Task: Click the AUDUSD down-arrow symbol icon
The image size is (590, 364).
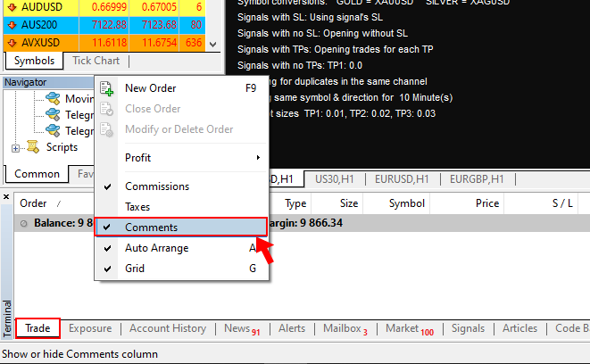Action: (x=12, y=6)
